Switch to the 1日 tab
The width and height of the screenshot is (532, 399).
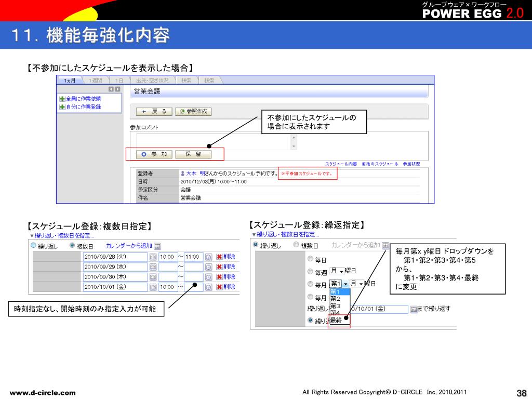tap(119, 81)
